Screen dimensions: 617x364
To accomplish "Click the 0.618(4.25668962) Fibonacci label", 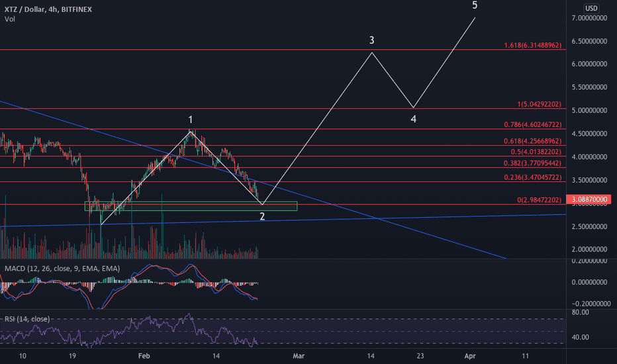I will [533, 141].
